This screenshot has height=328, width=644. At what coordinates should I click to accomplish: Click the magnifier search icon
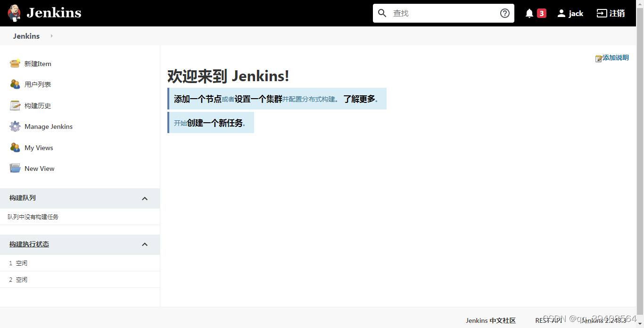[x=382, y=13]
